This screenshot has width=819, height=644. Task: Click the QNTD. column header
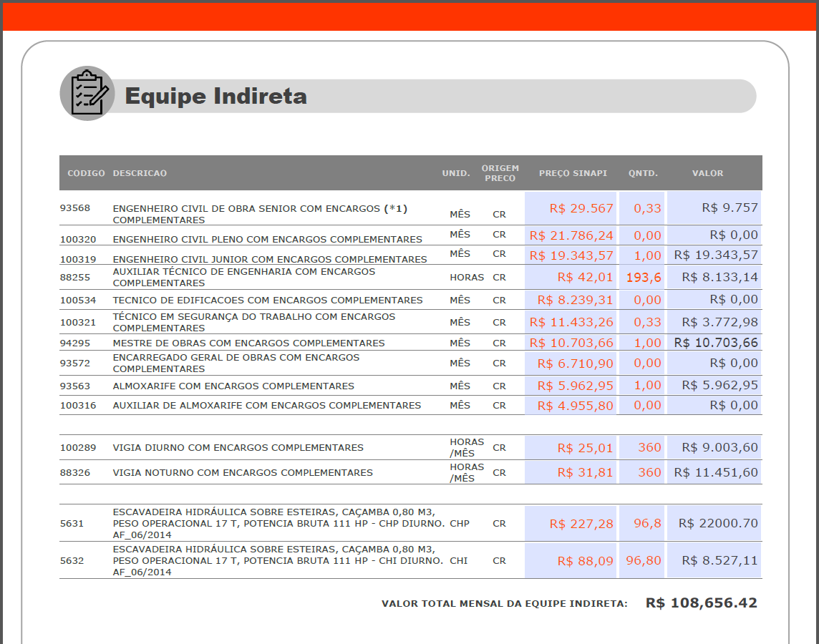coord(642,173)
